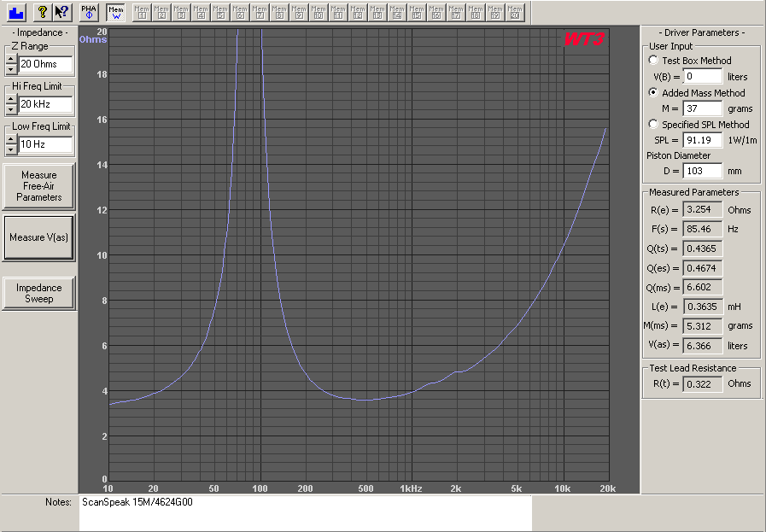The width and height of the screenshot is (766, 532).
Task: Decrease Z Range with the down arrow
Action: [x=11, y=69]
